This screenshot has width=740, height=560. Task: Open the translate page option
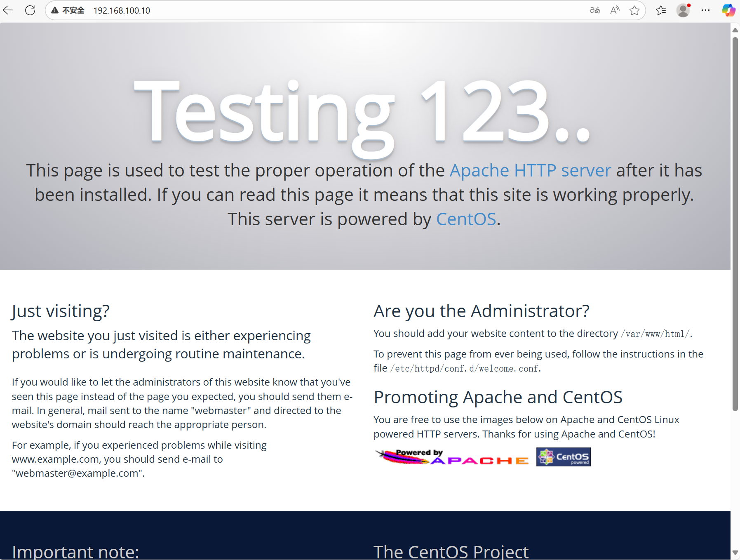pyautogui.click(x=595, y=10)
